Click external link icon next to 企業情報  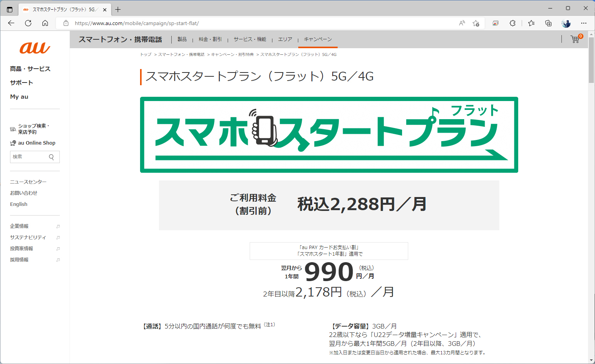click(x=58, y=226)
